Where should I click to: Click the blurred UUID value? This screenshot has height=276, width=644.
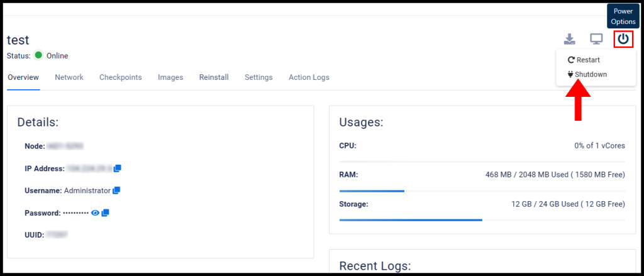click(56, 235)
